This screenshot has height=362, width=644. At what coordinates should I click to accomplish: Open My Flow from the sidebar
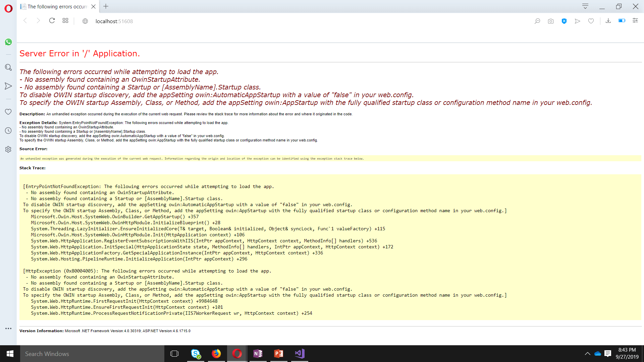8,86
